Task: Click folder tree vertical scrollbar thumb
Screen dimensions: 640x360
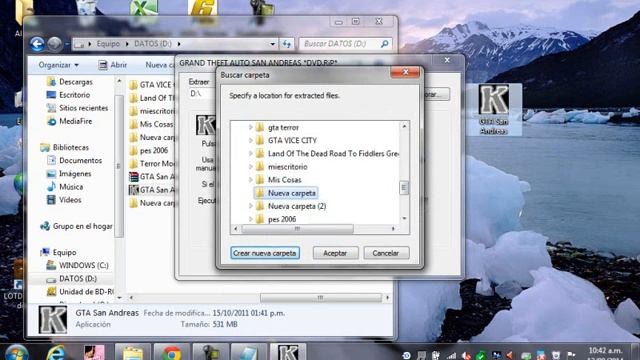Action: click(404, 188)
